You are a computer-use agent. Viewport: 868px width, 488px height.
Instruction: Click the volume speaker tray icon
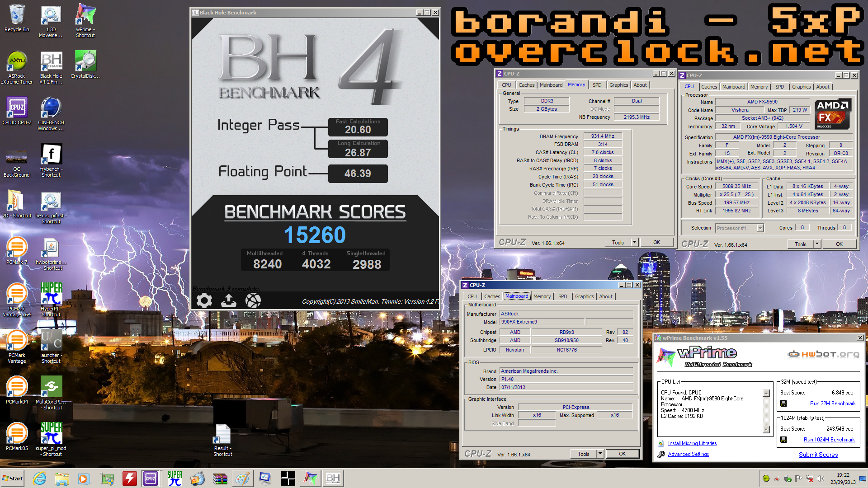coord(821,479)
